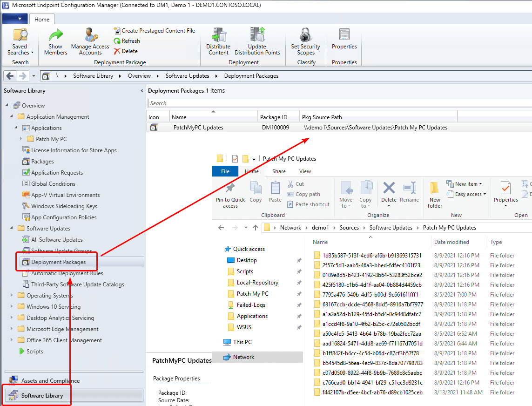Click Explorer up-one-level arrow
The width and height of the screenshot is (532, 406).
point(256,228)
